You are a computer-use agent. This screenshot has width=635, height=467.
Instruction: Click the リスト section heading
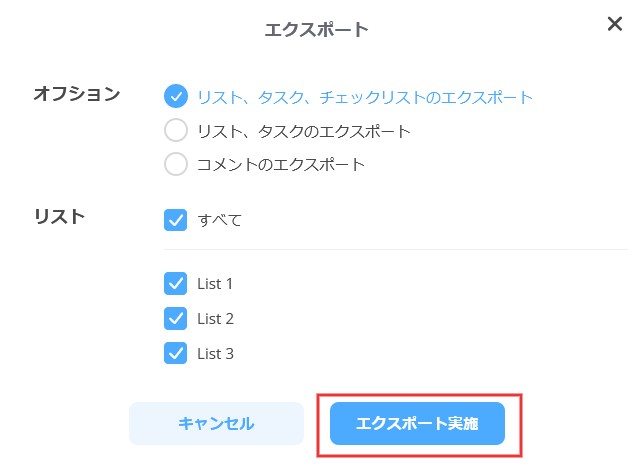pyautogui.click(x=59, y=216)
